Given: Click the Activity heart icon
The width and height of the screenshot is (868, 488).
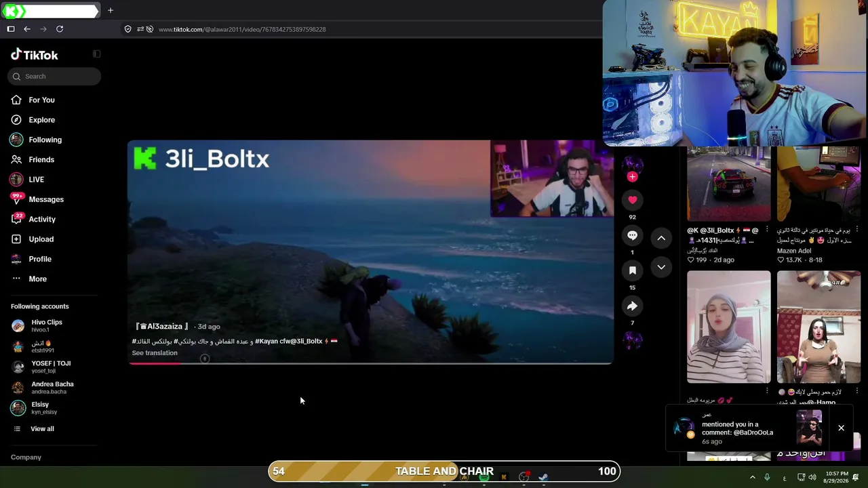Looking at the screenshot, I should (16, 219).
